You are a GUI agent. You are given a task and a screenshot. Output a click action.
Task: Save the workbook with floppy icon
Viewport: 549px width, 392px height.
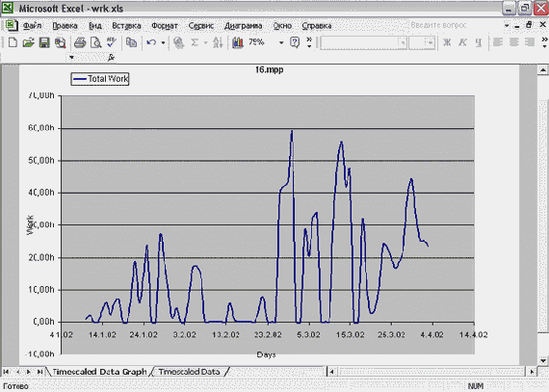point(44,42)
